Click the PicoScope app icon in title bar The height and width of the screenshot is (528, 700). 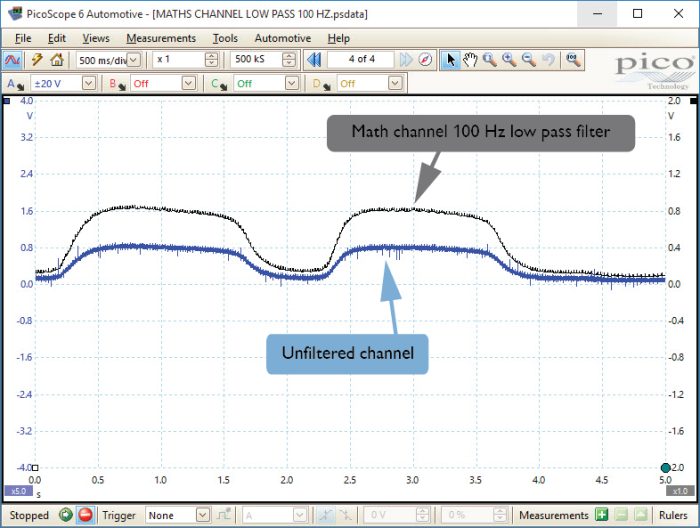[x=15, y=13]
